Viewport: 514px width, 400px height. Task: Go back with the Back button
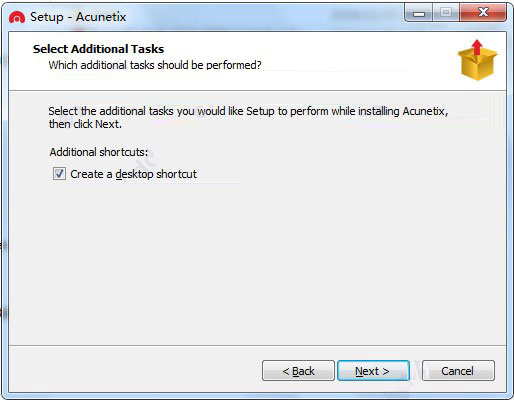298,370
